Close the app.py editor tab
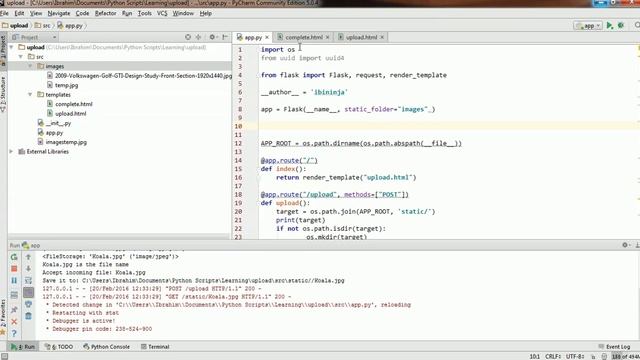Viewport: 640px width, 360px height. coord(267,37)
